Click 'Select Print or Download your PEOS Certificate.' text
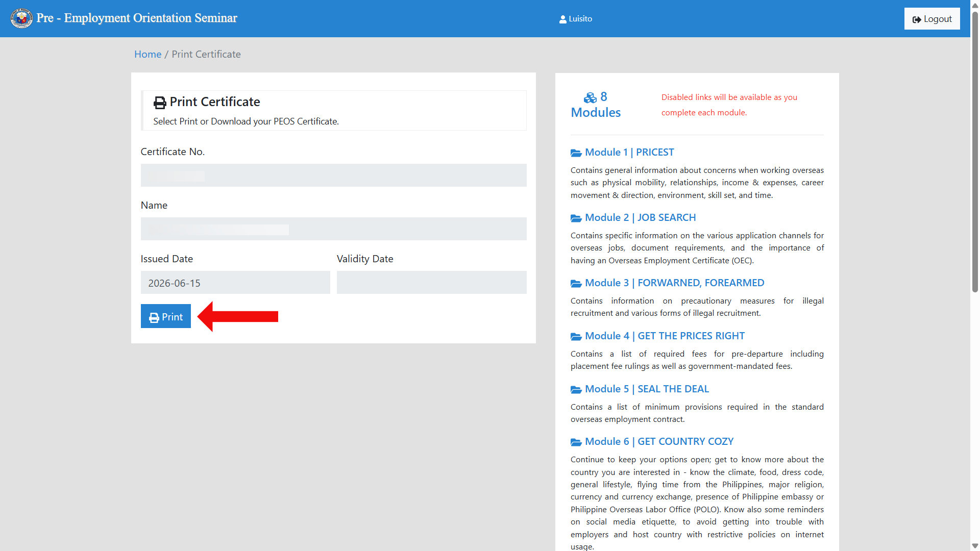 coord(246,121)
